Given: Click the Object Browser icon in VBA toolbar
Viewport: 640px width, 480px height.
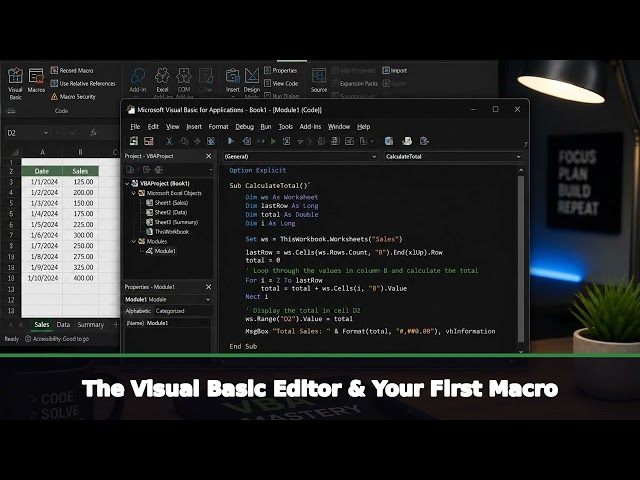Looking at the screenshot, I should [349, 141].
